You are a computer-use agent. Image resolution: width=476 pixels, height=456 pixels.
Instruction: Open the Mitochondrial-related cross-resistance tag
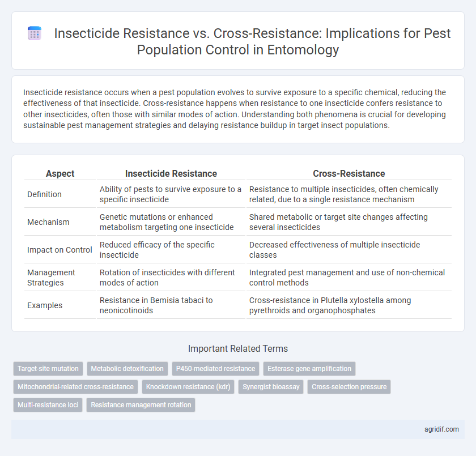coord(75,387)
